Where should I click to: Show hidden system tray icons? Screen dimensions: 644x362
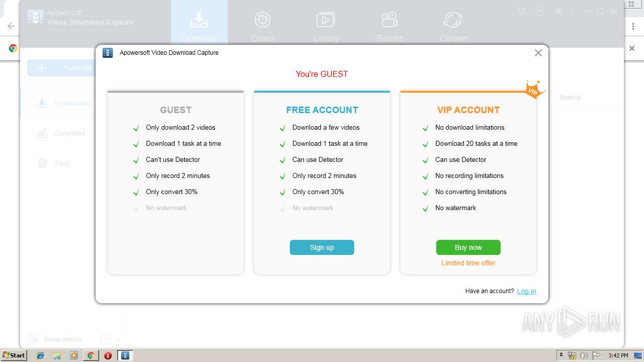pyautogui.click(x=561, y=355)
